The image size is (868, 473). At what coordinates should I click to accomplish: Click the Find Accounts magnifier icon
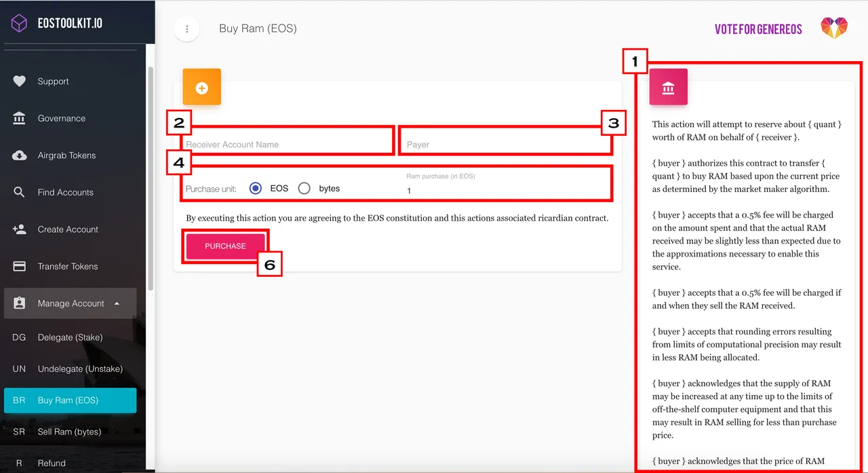click(x=19, y=192)
